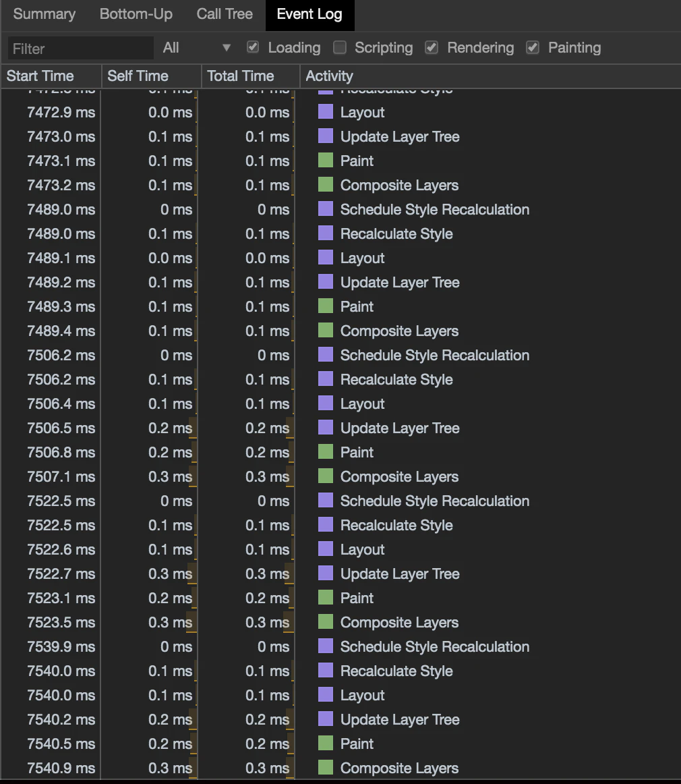The width and height of the screenshot is (681, 784).
Task: Click Update Layer Tree icon at 7522.7 ms
Action: (x=326, y=573)
